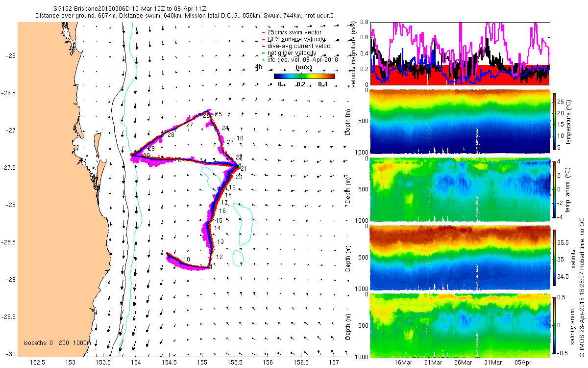Screen dimensions: 588x368
Task: Click track waypoint label 27
Action: click(190, 125)
